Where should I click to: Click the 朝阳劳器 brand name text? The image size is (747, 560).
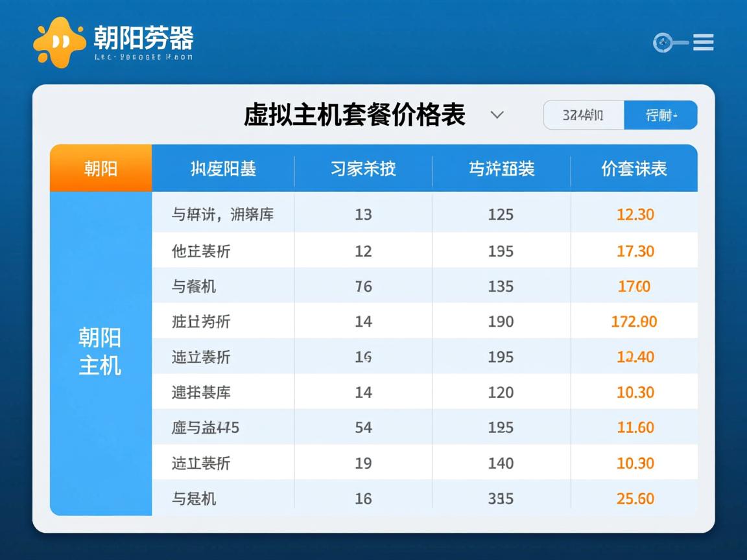click(143, 38)
